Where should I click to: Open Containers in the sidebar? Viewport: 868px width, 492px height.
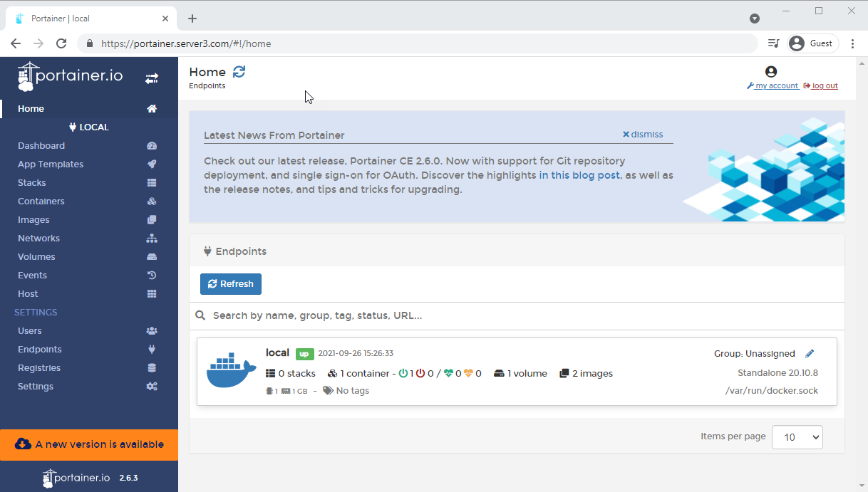click(41, 201)
